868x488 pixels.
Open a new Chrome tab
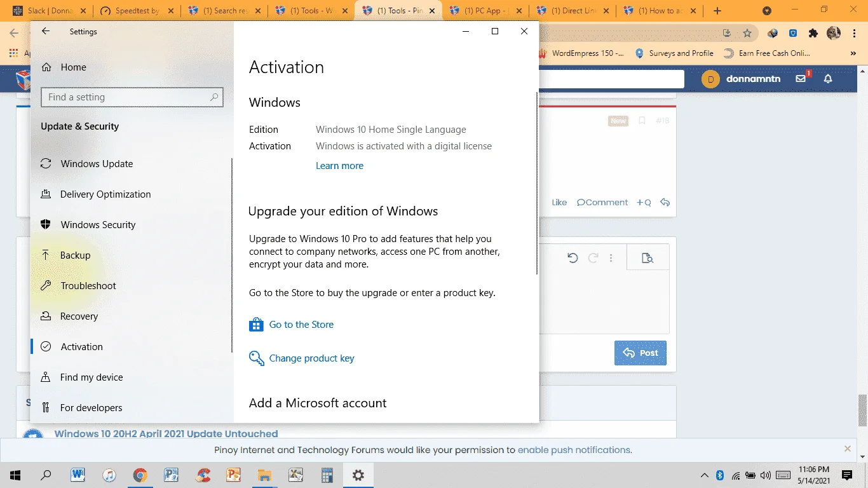(717, 11)
